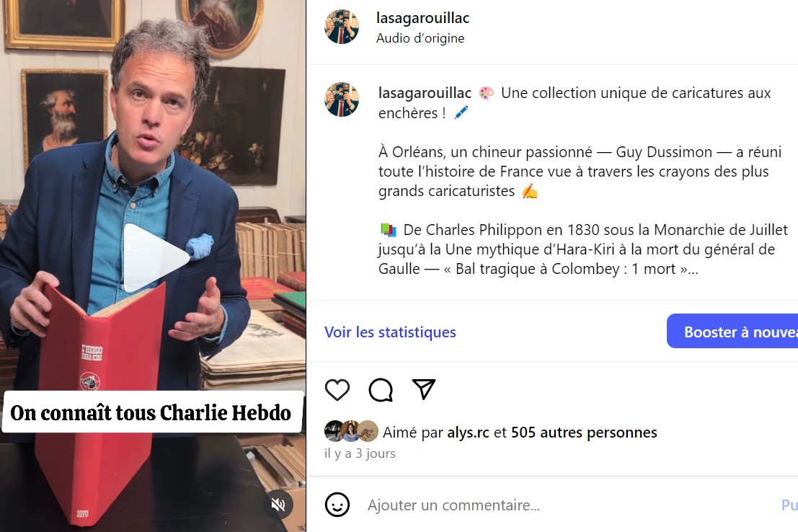Click the liker avatars next to Aimé par
The width and height of the screenshot is (798, 532).
coord(351,431)
